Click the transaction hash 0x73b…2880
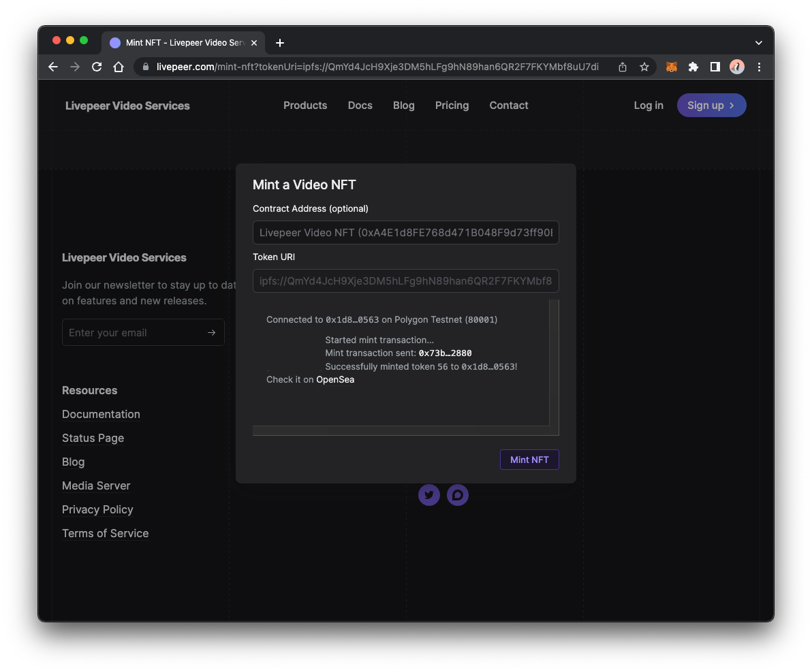This screenshot has width=812, height=672. 445,353
